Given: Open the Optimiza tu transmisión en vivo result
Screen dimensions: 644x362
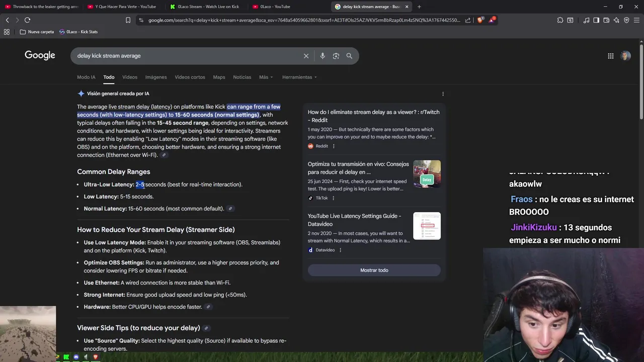Looking at the screenshot, I should point(358,168).
